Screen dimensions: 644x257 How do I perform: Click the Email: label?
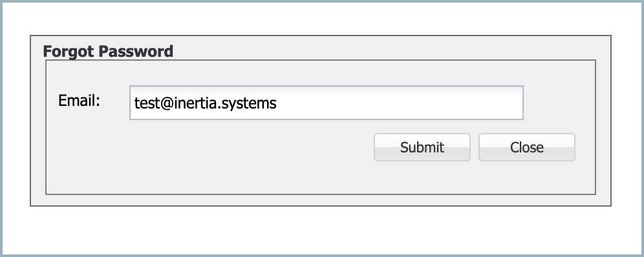click(80, 101)
